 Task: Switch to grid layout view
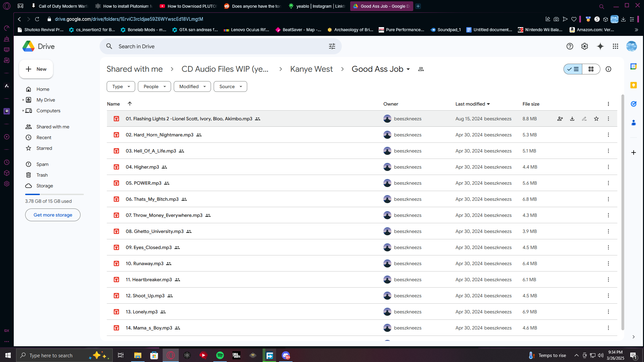coord(591,69)
